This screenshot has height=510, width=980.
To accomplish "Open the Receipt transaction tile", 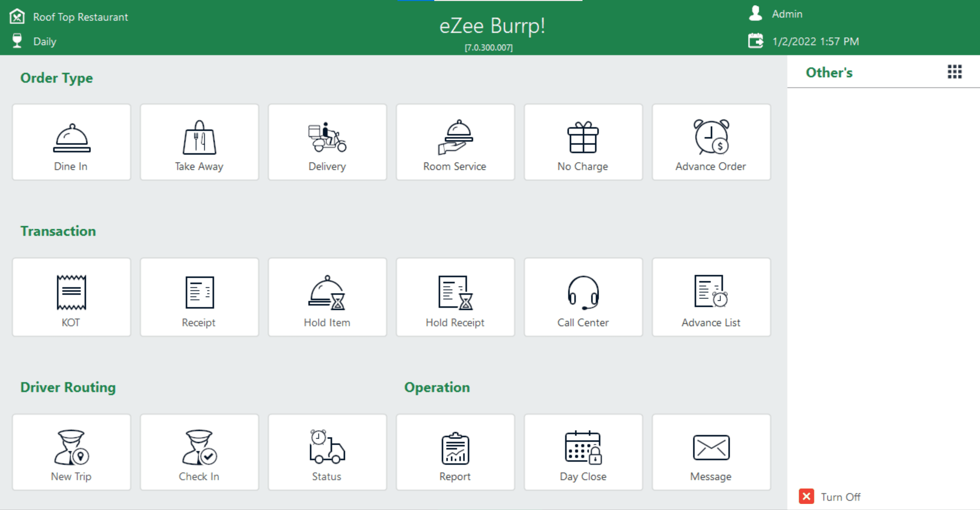I will pos(199,297).
